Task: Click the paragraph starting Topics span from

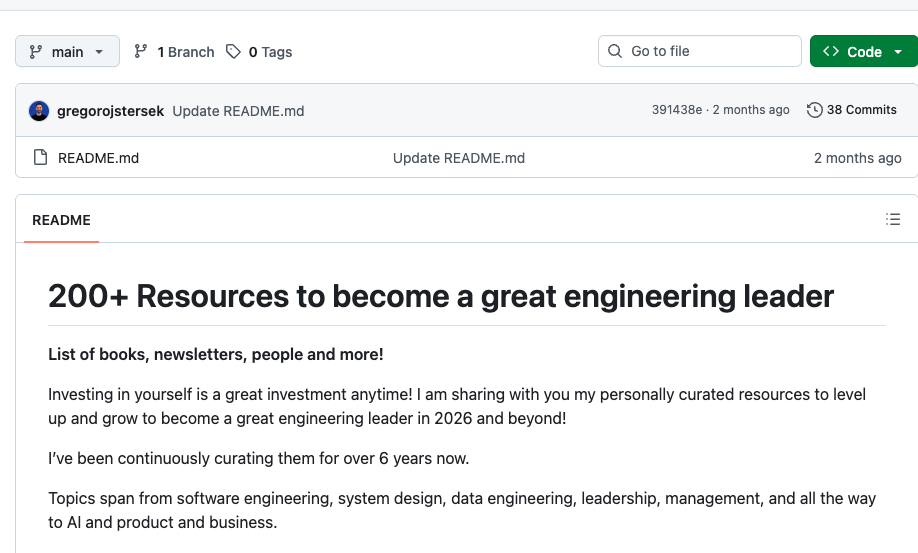Action: pyautogui.click(x=462, y=510)
